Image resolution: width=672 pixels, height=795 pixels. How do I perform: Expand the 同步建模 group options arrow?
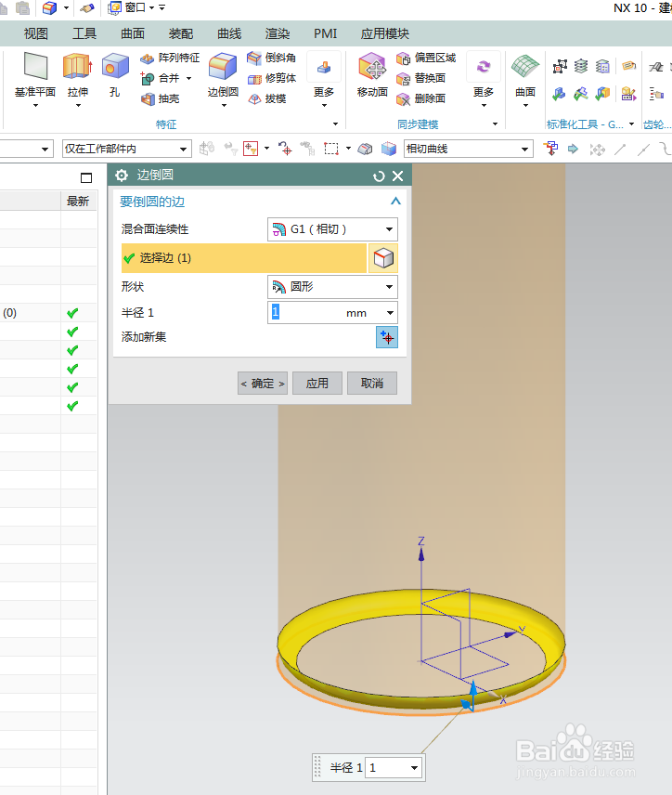(x=495, y=124)
